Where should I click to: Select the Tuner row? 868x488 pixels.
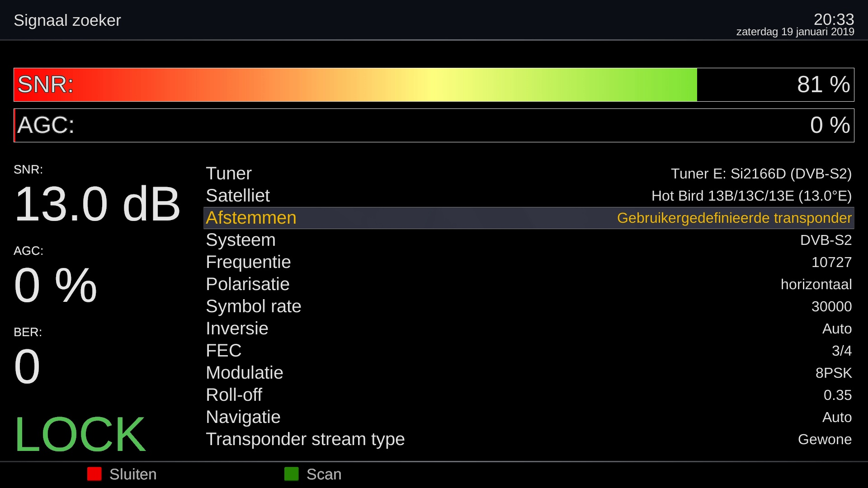(x=528, y=174)
